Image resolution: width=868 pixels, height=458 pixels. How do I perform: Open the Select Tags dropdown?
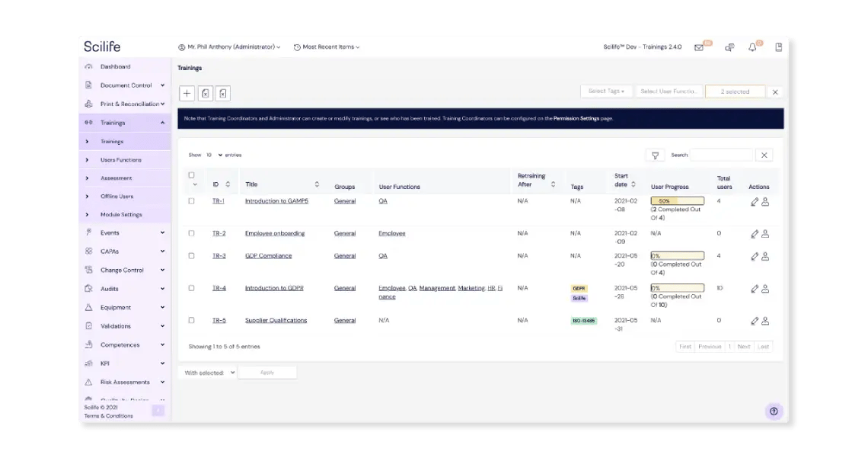[606, 91]
